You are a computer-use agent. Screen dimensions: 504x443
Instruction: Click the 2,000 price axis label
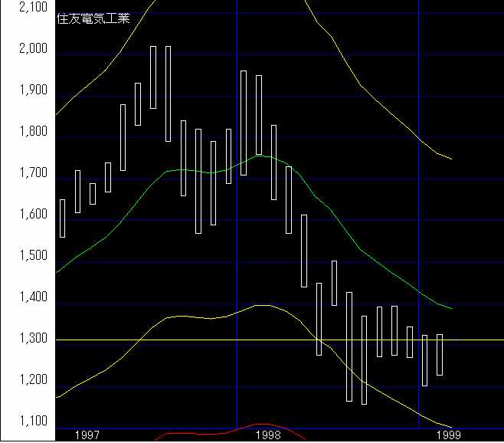[31, 49]
